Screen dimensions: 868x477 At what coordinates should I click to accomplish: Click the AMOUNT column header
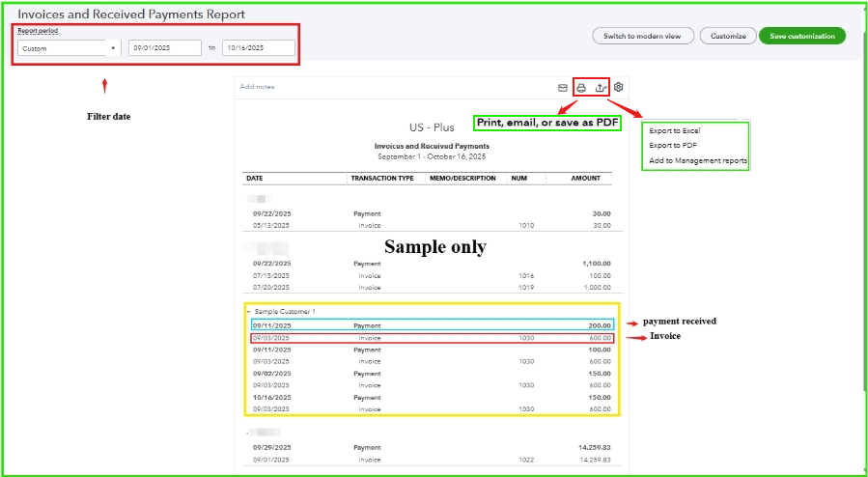585,179
